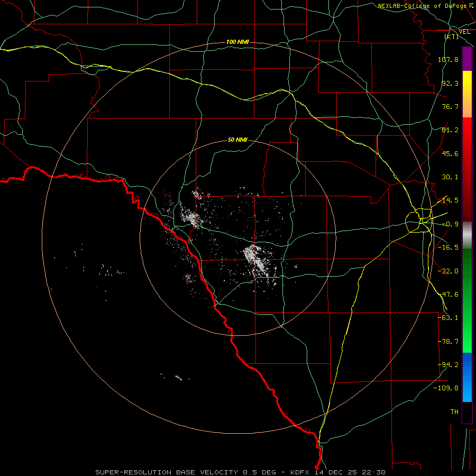Select the -78.7 legend value

coord(448,342)
